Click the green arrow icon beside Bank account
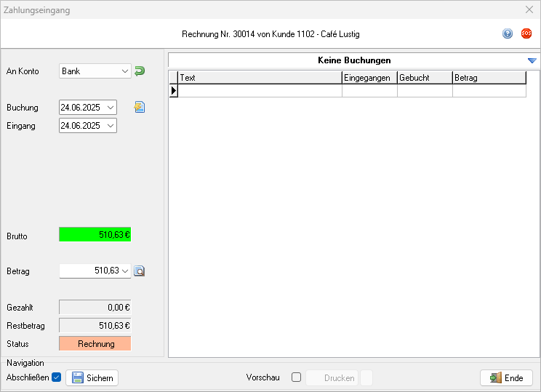 click(x=140, y=71)
